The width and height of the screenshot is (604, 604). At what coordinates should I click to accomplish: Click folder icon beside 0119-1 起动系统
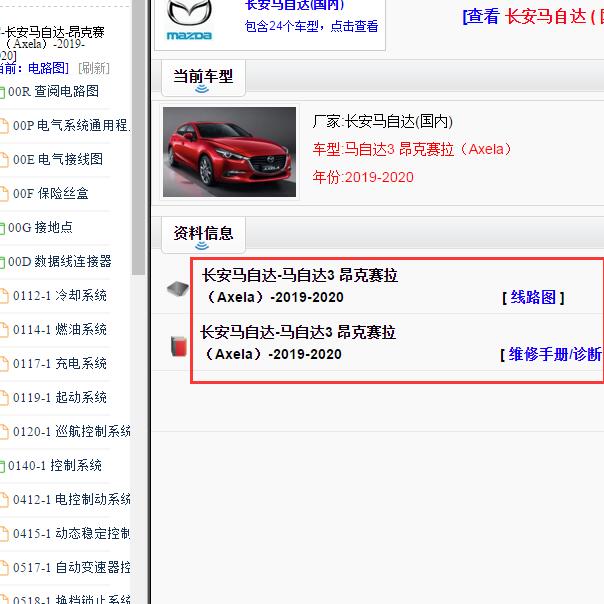(4, 398)
